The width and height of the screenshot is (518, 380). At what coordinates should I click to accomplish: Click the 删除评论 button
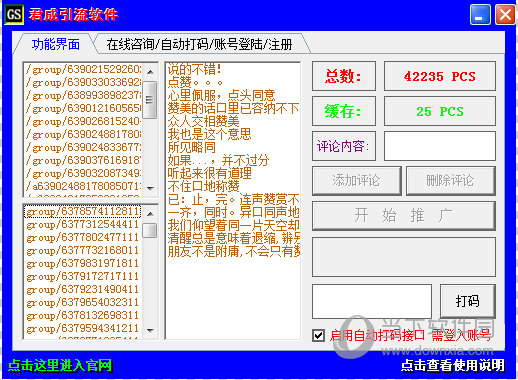click(x=450, y=181)
